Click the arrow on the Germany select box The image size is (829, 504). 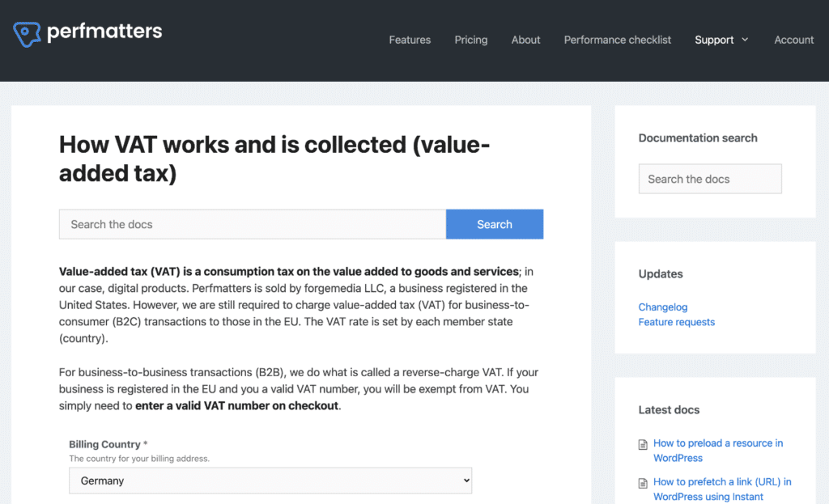[x=466, y=481]
